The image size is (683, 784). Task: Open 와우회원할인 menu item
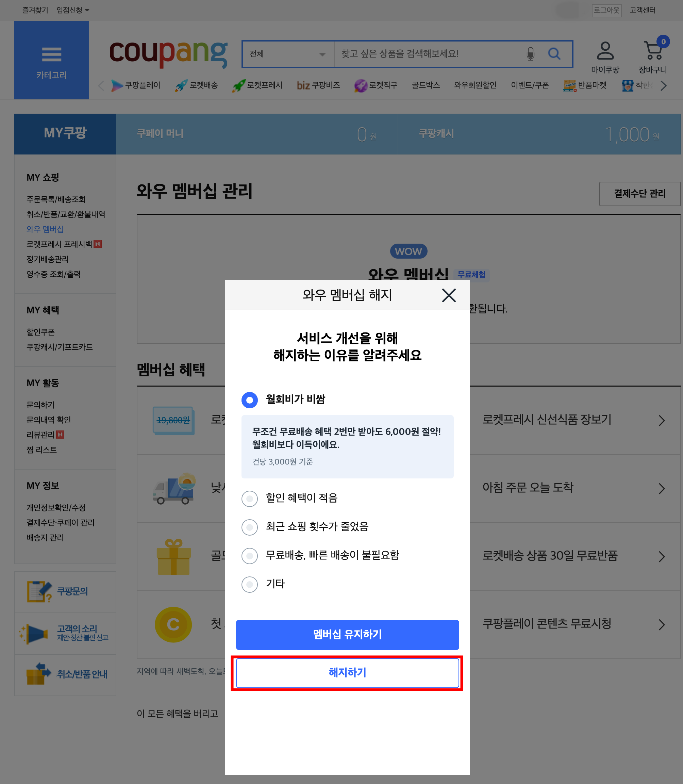pyautogui.click(x=475, y=85)
